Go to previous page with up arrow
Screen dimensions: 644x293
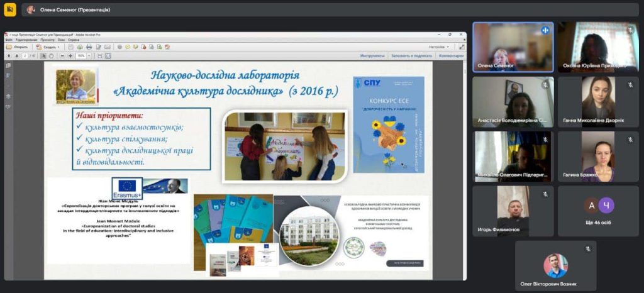click(8, 55)
